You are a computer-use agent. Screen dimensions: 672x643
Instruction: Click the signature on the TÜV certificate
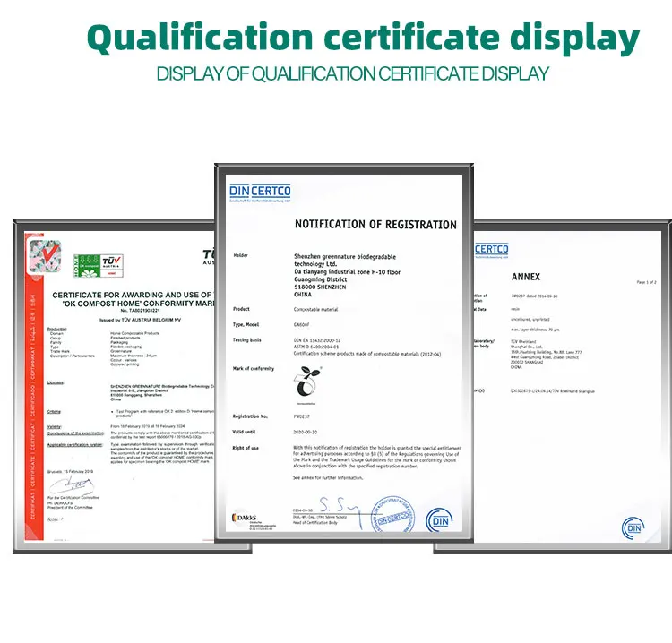[x=72, y=485]
